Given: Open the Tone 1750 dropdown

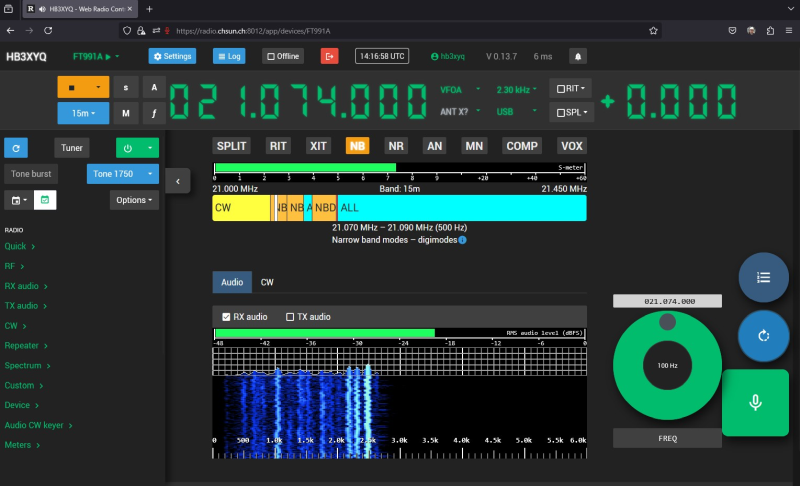Looking at the screenshot, I should coord(123,174).
